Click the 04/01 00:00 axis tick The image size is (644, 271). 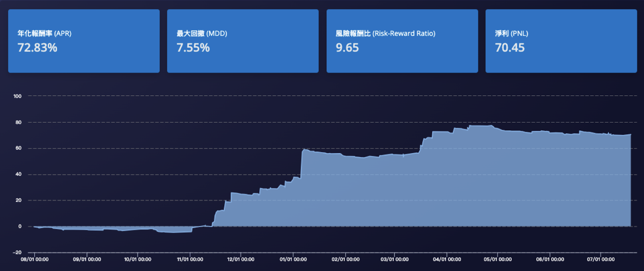[x=447, y=259]
